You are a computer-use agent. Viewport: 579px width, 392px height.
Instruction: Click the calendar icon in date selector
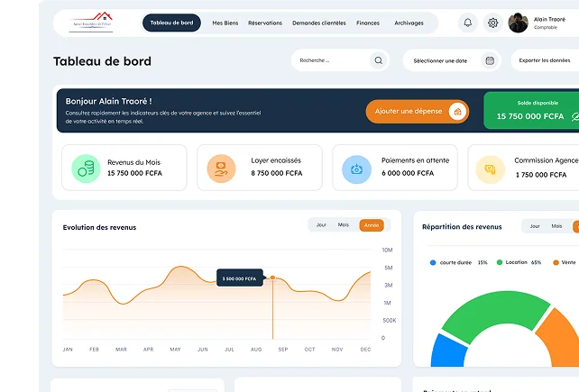(490, 60)
